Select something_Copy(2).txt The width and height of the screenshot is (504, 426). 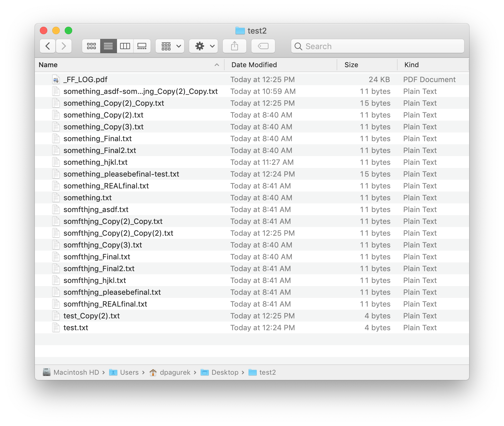(x=104, y=115)
